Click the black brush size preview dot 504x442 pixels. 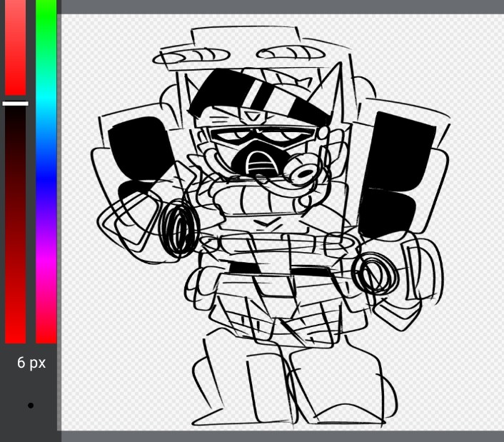click(31, 406)
